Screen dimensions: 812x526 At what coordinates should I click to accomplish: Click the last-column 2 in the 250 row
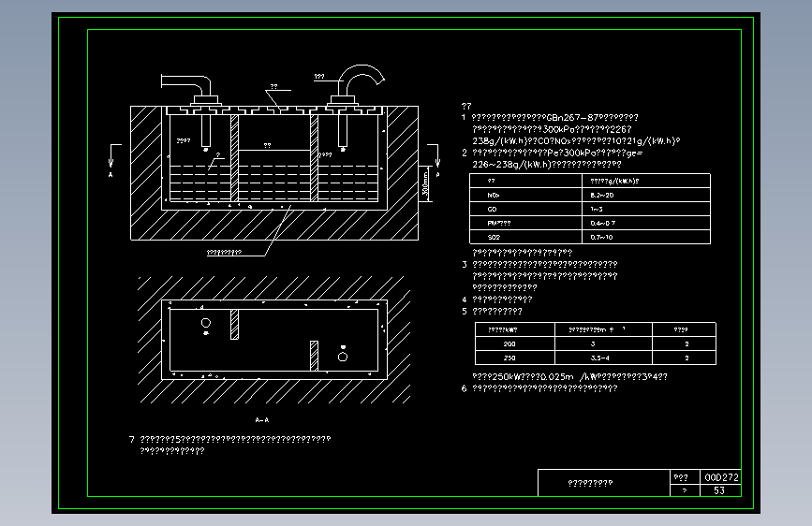(684, 358)
